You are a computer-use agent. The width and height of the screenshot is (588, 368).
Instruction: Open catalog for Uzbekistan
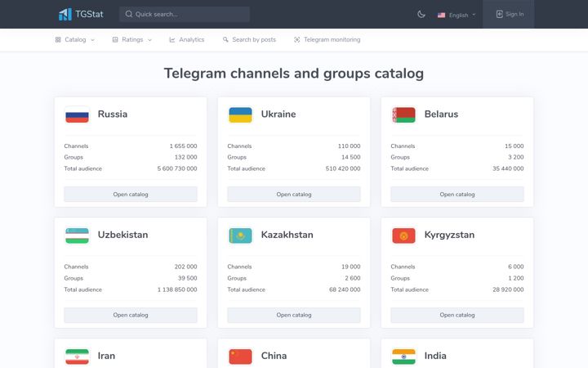131,315
